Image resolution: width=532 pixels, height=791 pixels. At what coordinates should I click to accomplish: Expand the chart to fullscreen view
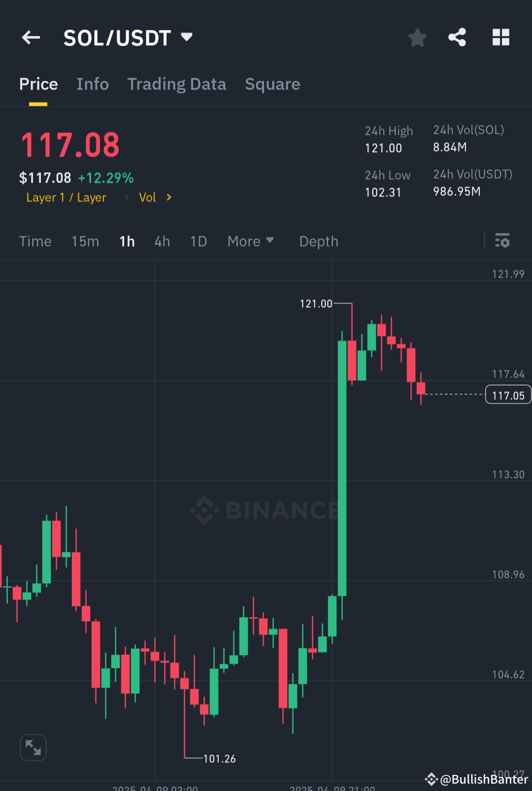(x=33, y=747)
